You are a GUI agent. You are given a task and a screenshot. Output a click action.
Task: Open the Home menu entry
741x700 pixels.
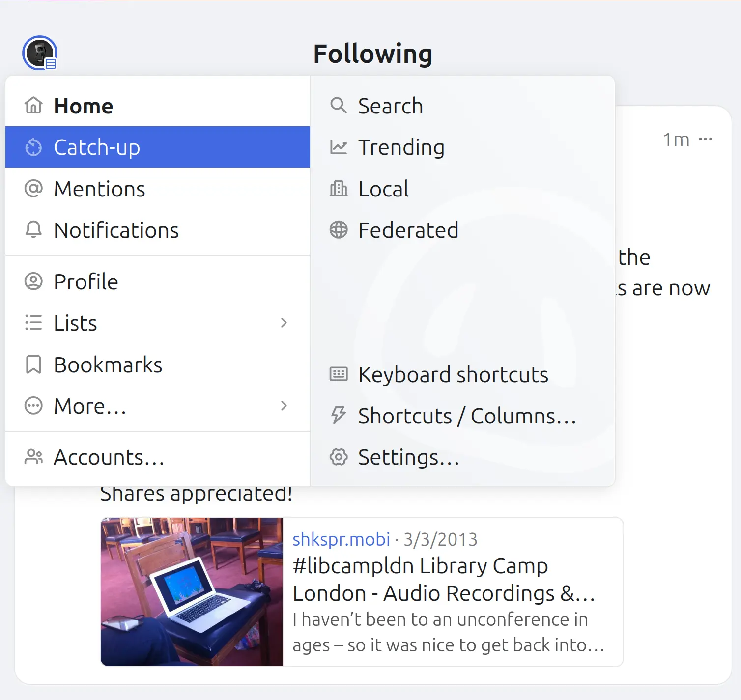click(x=158, y=106)
